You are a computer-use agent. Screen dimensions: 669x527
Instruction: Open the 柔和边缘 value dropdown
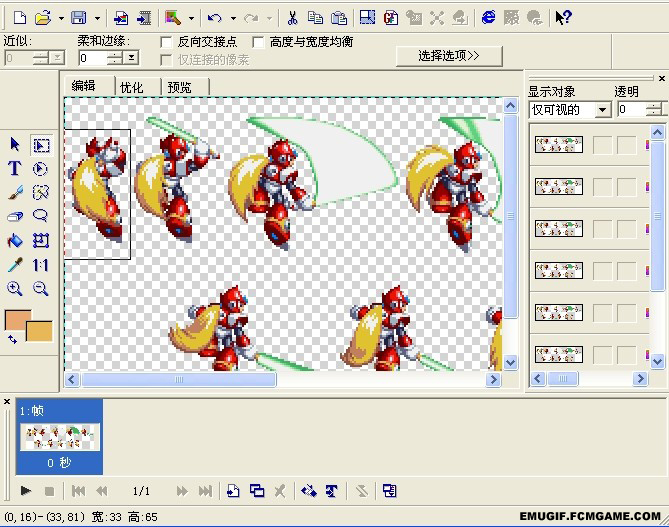132,58
